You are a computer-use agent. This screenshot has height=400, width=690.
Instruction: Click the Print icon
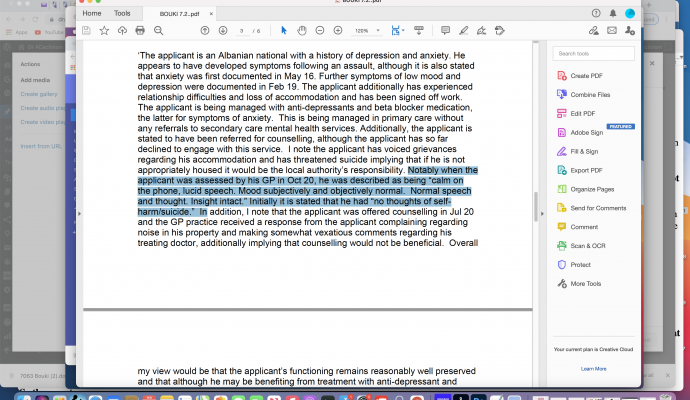pyautogui.click(x=139, y=31)
